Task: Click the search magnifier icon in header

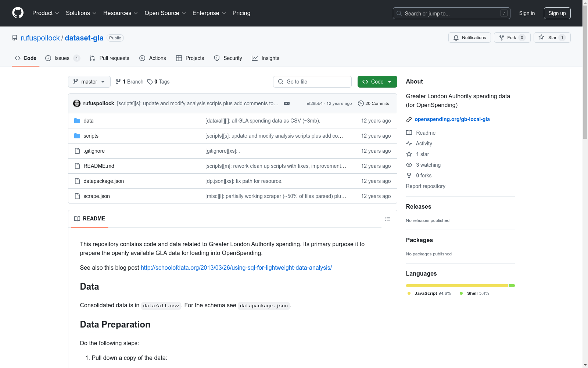Action: [399, 13]
